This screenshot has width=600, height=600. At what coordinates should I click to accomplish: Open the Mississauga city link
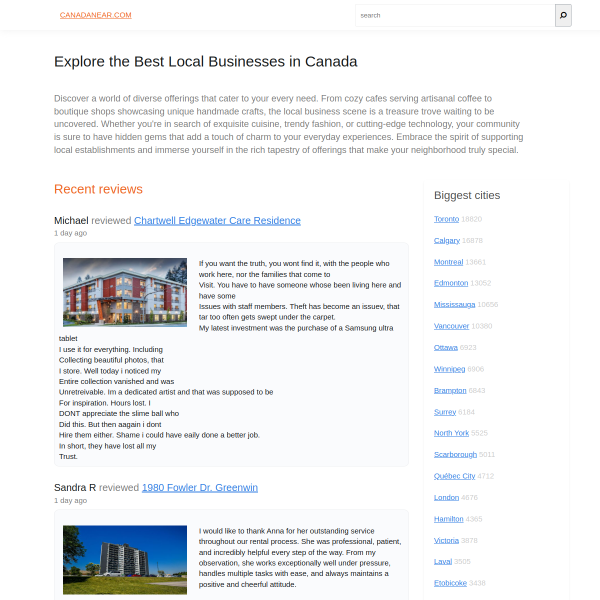(454, 304)
